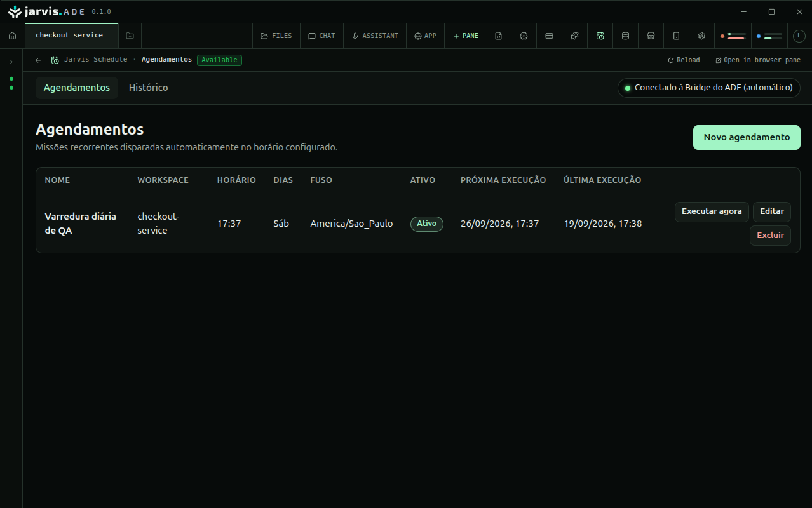
Task: Click the Agendamentos breadcrumb label
Action: [166, 60]
